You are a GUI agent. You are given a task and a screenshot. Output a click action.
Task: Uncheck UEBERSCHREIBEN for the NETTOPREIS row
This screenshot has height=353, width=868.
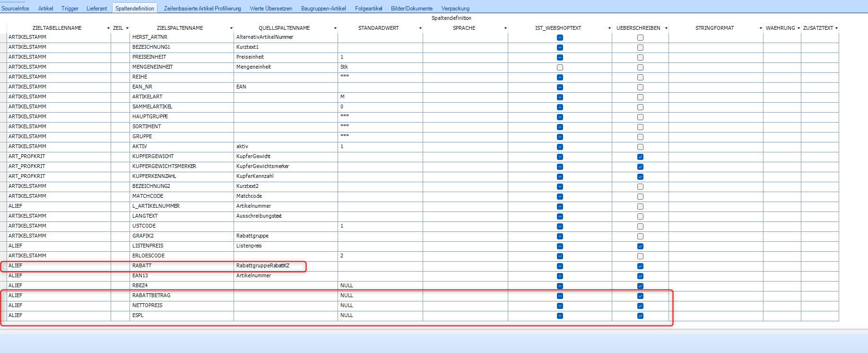640,306
